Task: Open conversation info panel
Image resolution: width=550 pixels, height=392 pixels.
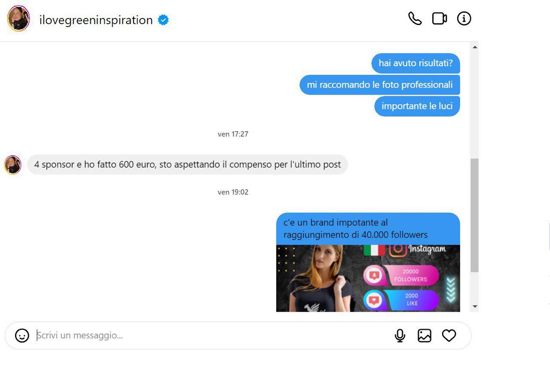Action: point(464,18)
